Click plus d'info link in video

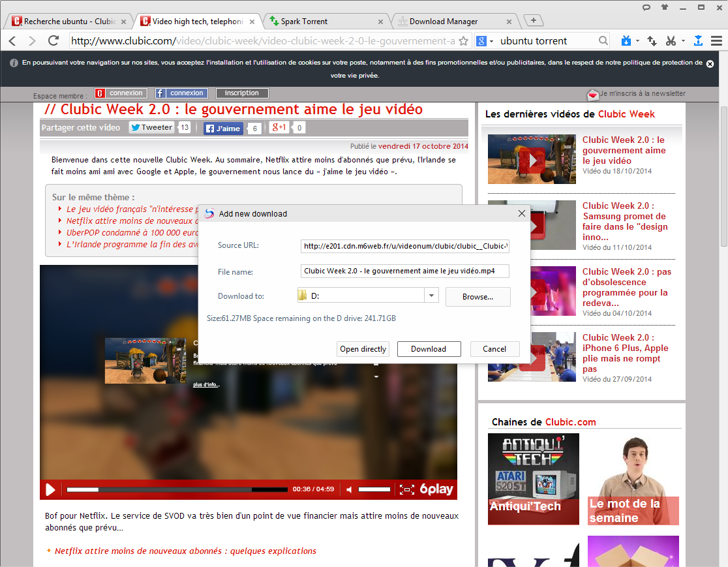pos(206,384)
